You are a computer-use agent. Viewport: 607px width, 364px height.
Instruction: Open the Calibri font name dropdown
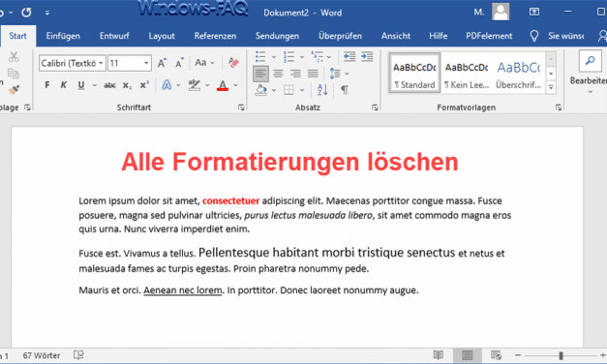coord(101,63)
